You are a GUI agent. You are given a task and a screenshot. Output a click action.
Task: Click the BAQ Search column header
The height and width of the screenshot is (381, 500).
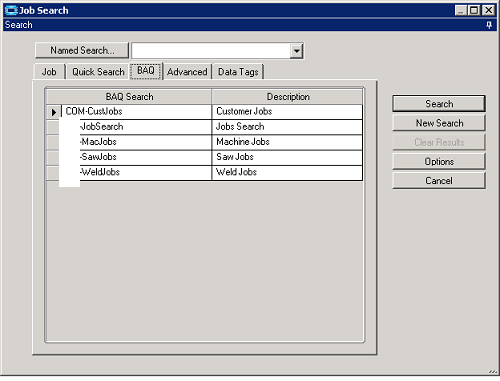click(x=129, y=97)
